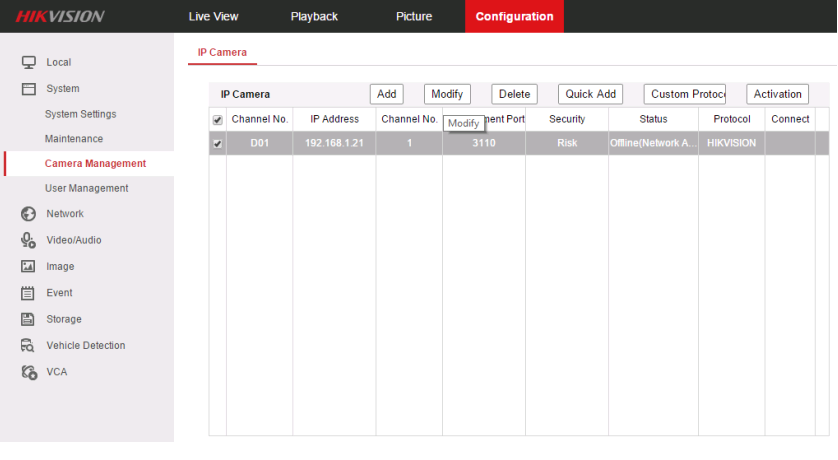838x460 pixels.
Task: Click the Storage disk icon
Action: (29, 319)
